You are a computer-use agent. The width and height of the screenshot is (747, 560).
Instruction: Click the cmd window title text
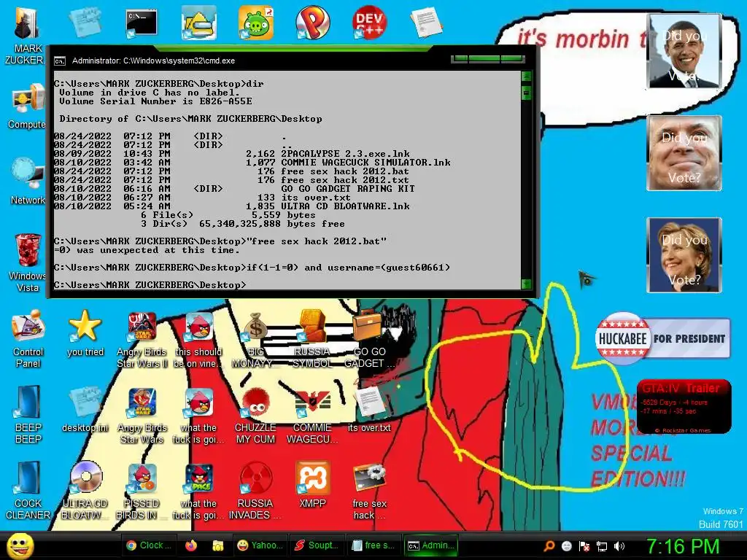click(153, 61)
